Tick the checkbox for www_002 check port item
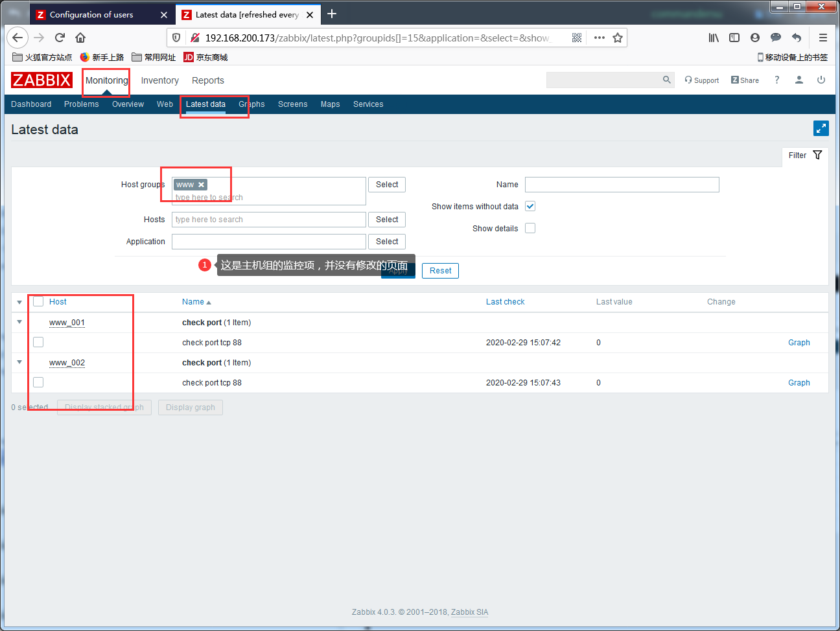The image size is (840, 631). [38, 382]
